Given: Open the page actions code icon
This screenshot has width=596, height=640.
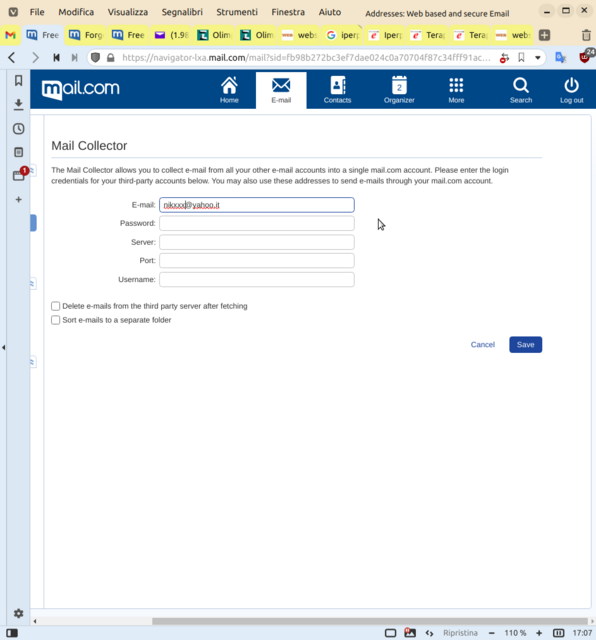Looking at the screenshot, I should (429, 633).
